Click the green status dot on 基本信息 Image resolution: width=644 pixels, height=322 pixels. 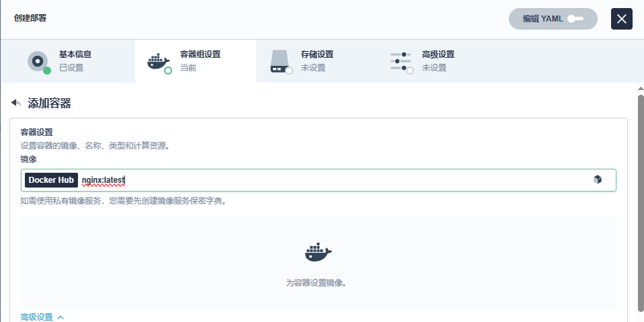[x=47, y=71]
